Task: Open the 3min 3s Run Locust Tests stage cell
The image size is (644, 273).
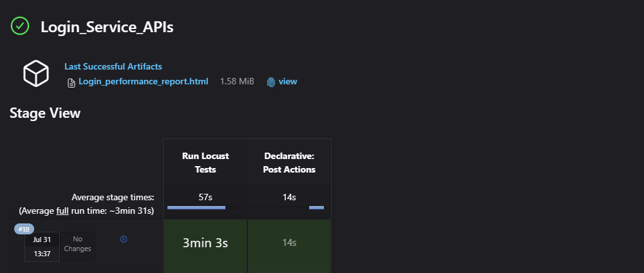Action: [x=205, y=243]
